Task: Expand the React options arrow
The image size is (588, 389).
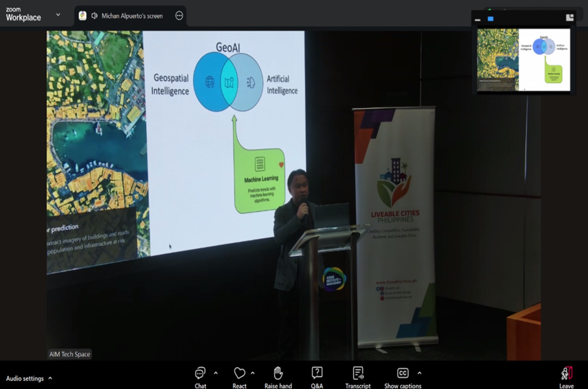Action: tap(252, 373)
